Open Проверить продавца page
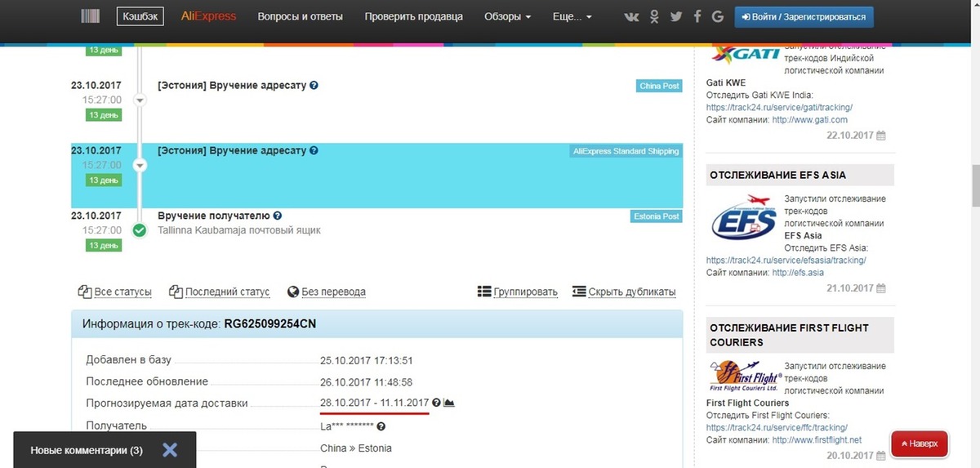Screen dimensions: 980x468 (x=414, y=16)
